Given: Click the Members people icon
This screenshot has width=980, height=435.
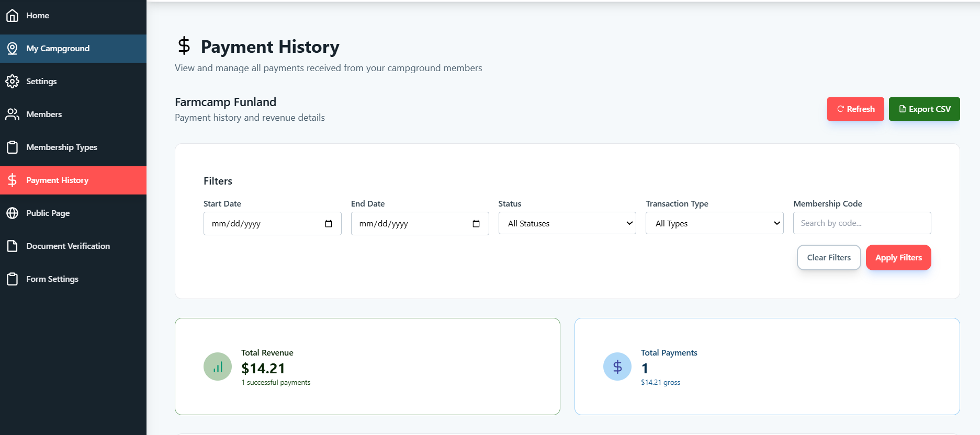Looking at the screenshot, I should pos(13,115).
